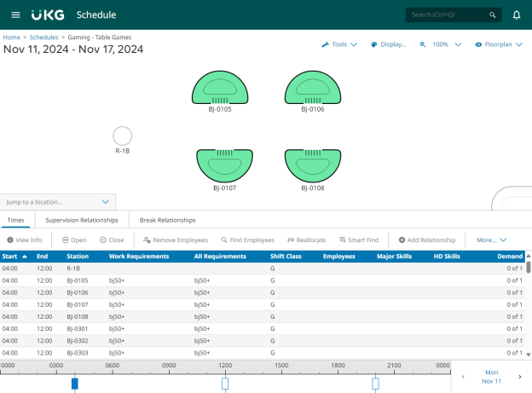Select the BJ-0302 table row
Image resolution: width=532 pixels, height=393 pixels.
(x=263, y=341)
